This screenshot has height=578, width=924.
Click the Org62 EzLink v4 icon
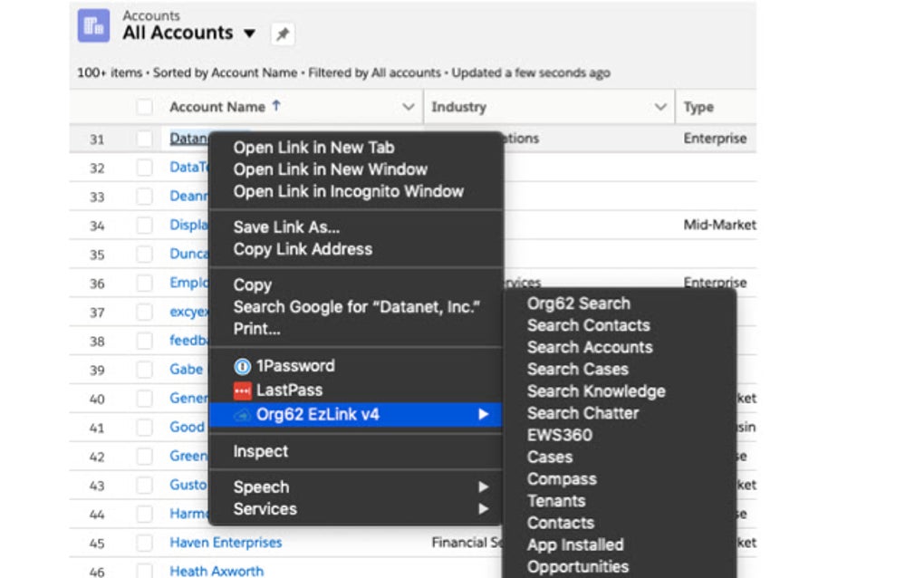(242, 415)
